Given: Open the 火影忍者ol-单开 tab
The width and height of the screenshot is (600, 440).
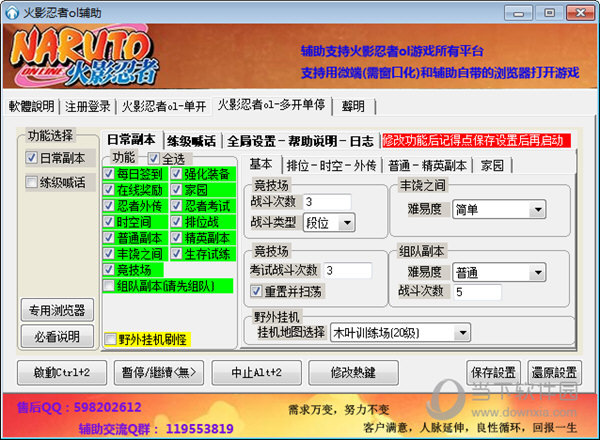Looking at the screenshot, I should pyautogui.click(x=164, y=106).
